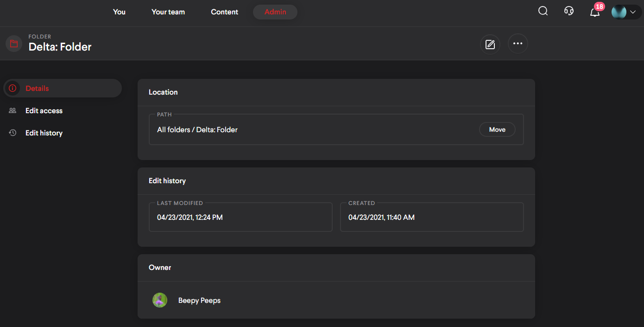Image resolution: width=644 pixels, height=327 pixels.
Task: Click the red folder icon in header
Action: point(14,44)
